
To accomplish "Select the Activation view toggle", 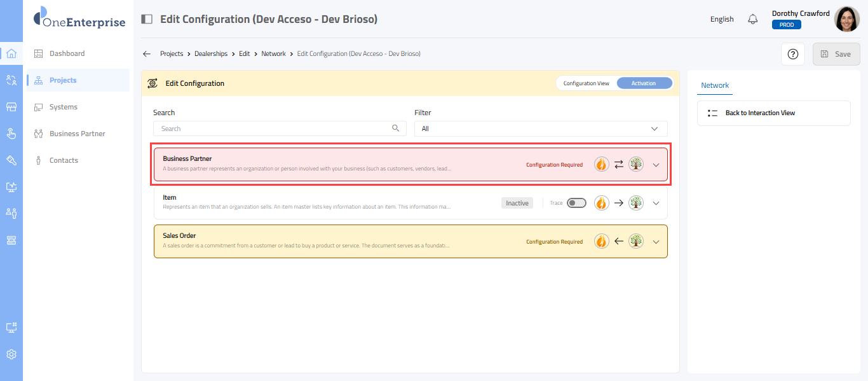I will pos(643,83).
